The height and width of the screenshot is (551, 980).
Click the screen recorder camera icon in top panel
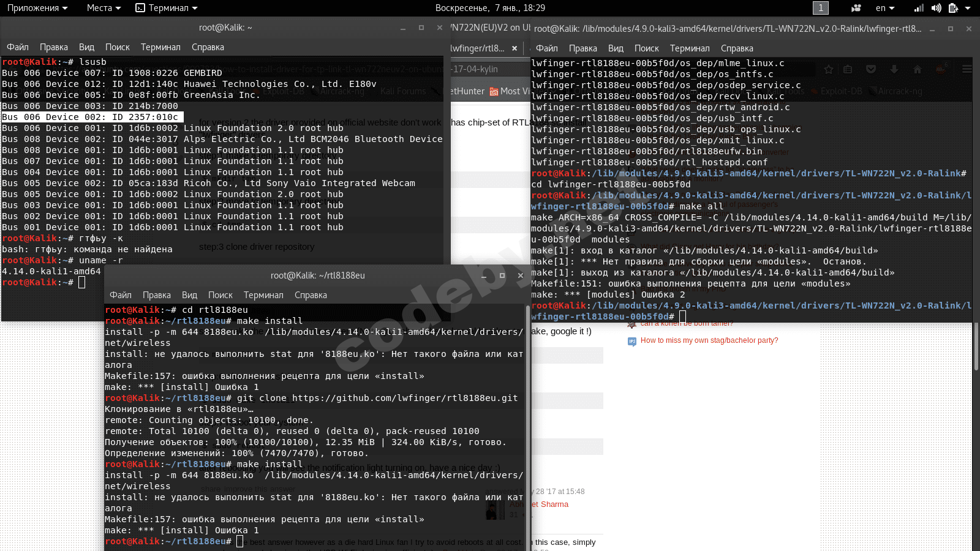pos(856,8)
